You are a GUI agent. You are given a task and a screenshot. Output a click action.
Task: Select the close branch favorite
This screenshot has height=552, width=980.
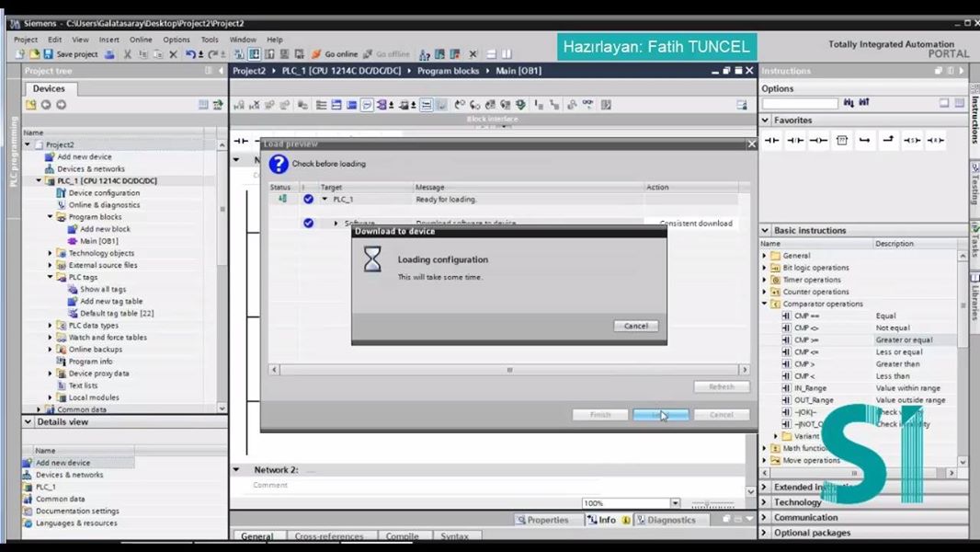[x=888, y=140]
